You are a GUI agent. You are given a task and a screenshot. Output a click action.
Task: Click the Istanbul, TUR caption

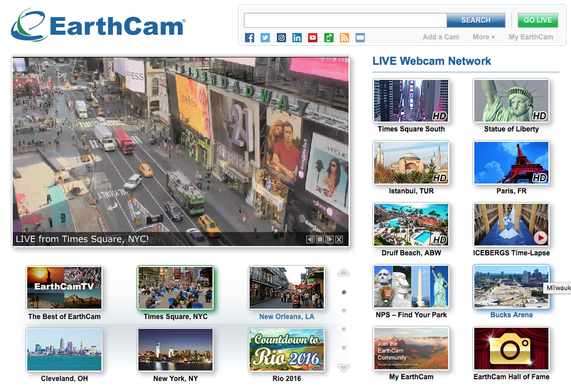click(x=411, y=190)
